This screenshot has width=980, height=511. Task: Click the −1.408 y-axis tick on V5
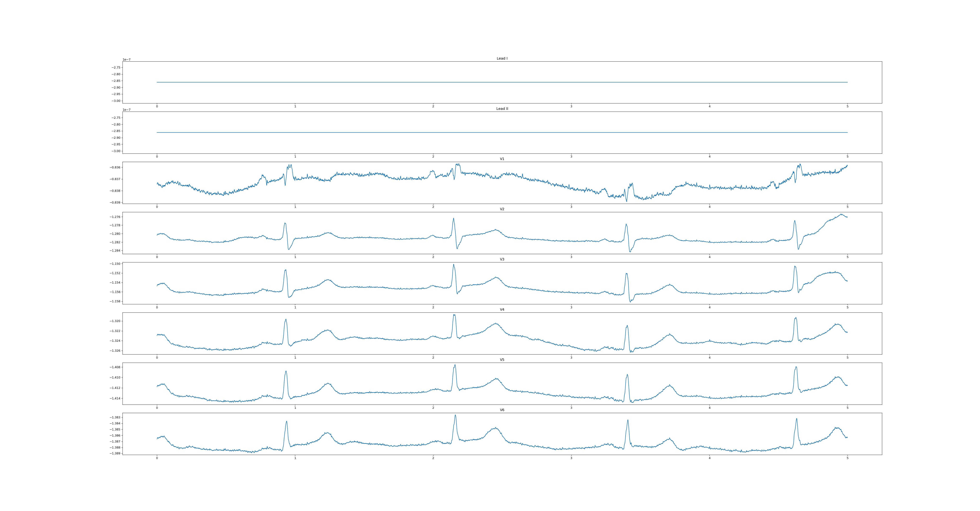tap(115, 367)
